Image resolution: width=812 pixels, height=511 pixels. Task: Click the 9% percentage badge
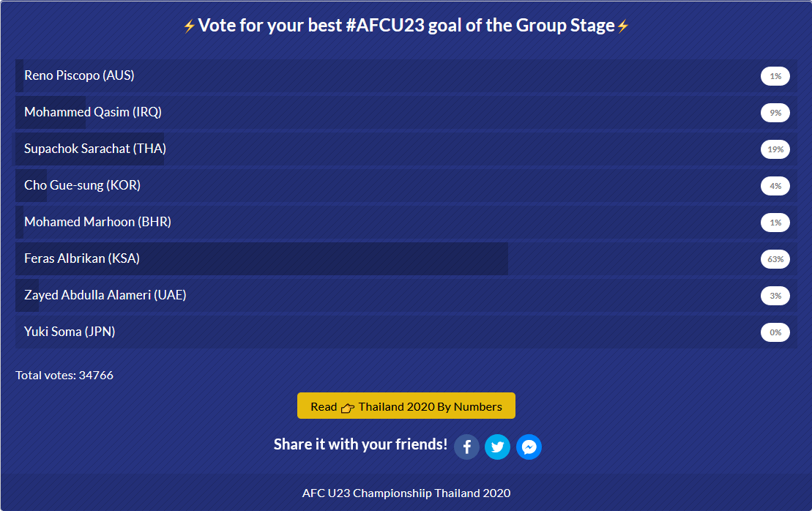click(775, 112)
